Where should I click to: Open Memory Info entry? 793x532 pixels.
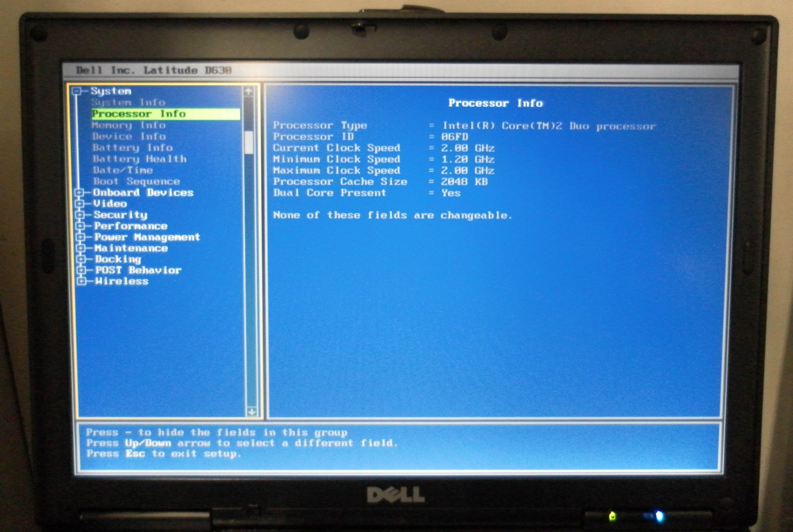(129, 125)
